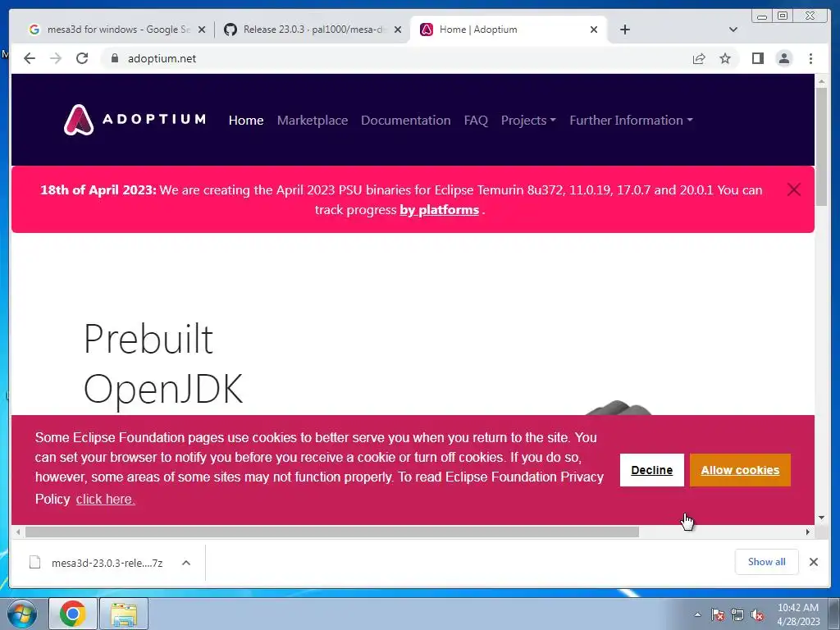Expand the Further Information dropdown
Image resolution: width=840 pixels, height=630 pixels.
click(631, 121)
